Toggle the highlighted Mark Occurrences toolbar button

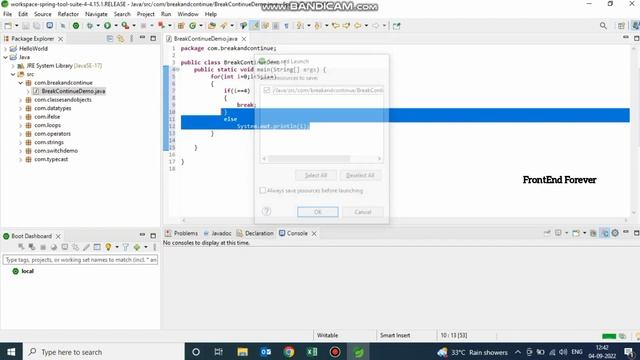255,26
